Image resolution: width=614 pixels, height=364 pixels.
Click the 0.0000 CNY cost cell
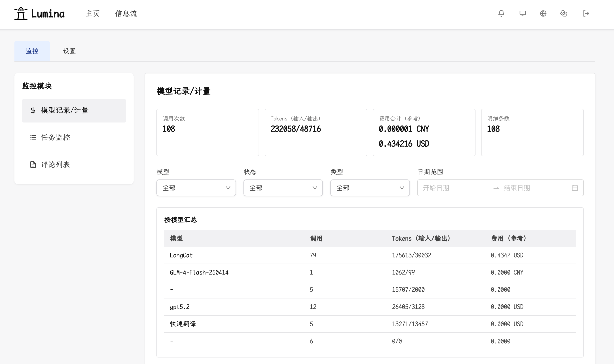point(507,272)
